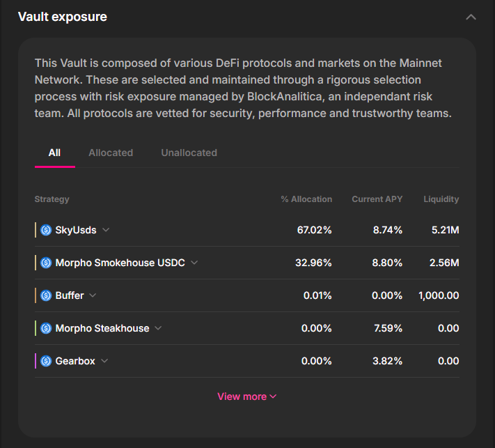Click the Vault exposure heading
The height and width of the screenshot is (448, 495).
pyautogui.click(x=63, y=17)
